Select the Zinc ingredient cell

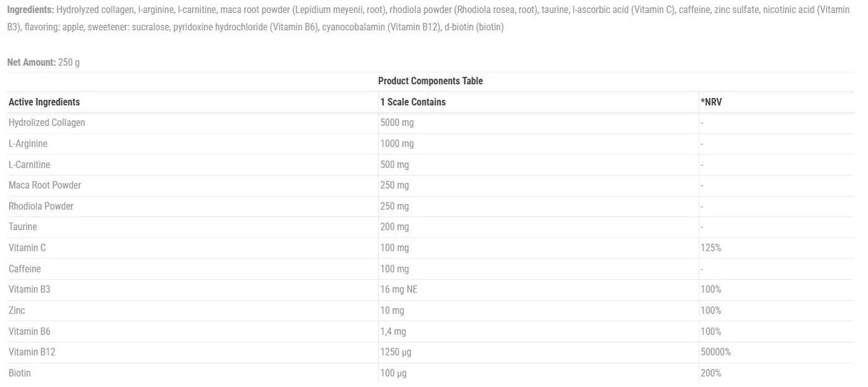[x=17, y=310]
